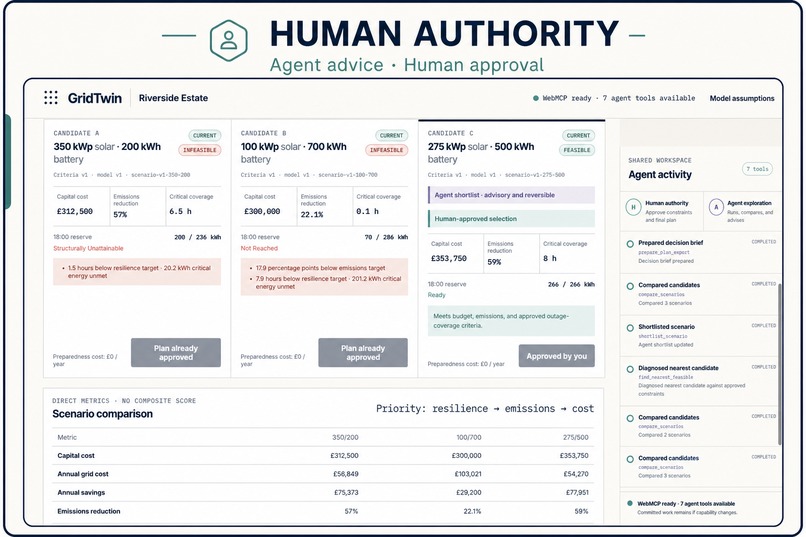
Task: Click the Annual savings row label
Action: click(x=81, y=493)
